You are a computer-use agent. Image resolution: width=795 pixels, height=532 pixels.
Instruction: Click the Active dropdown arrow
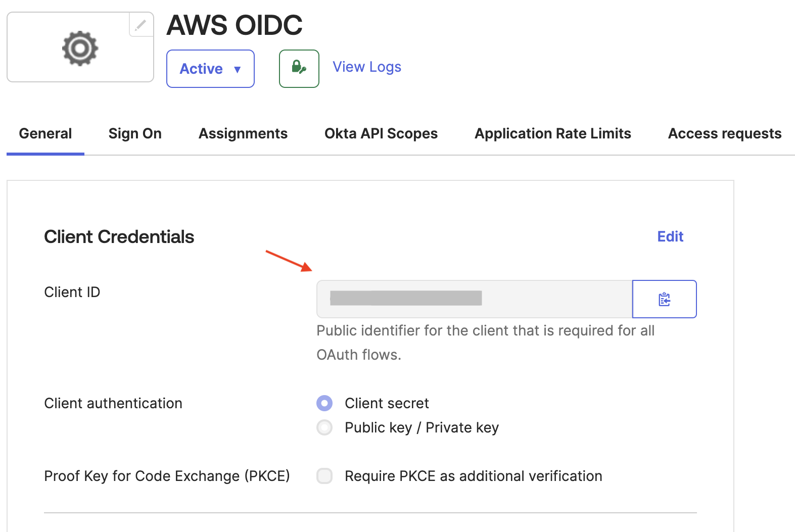pyautogui.click(x=237, y=69)
